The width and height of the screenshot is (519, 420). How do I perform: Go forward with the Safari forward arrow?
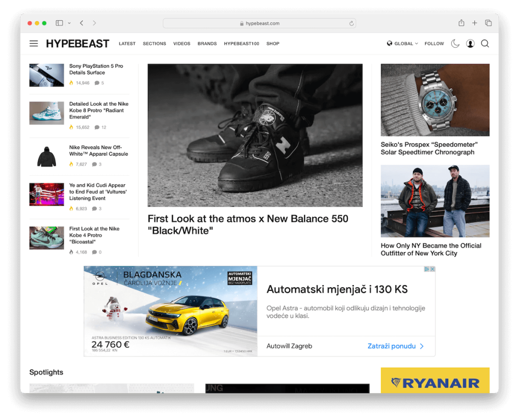coord(94,23)
